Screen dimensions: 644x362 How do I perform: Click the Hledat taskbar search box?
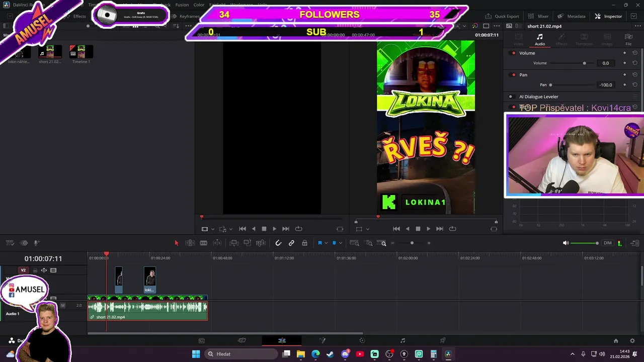242,354
